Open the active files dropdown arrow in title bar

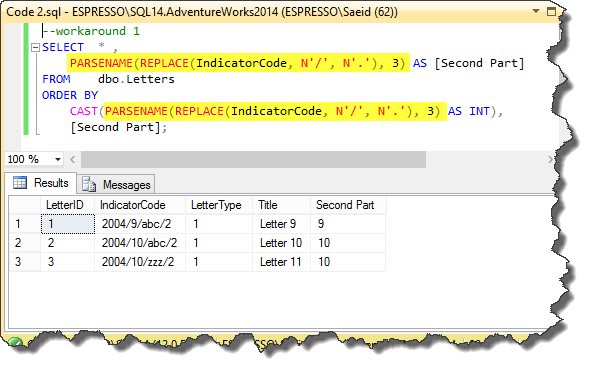[536, 11]
